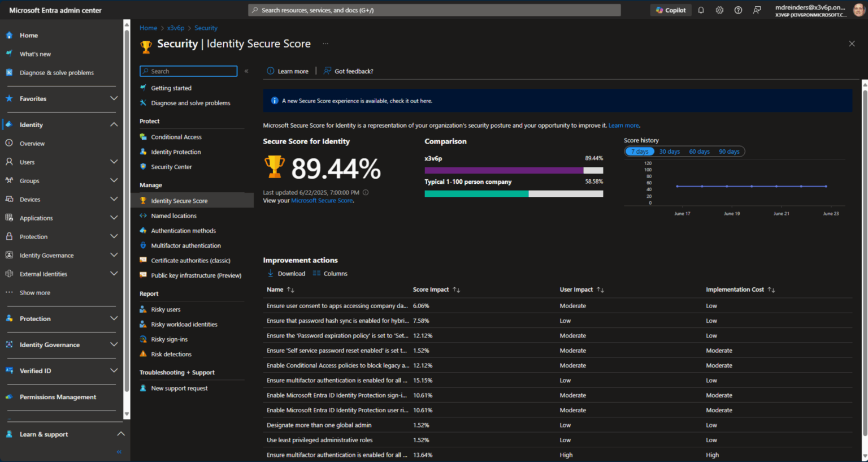Collapse the Identity section in the sidebar
Screen dimensions: 868x462
(115, 124)
